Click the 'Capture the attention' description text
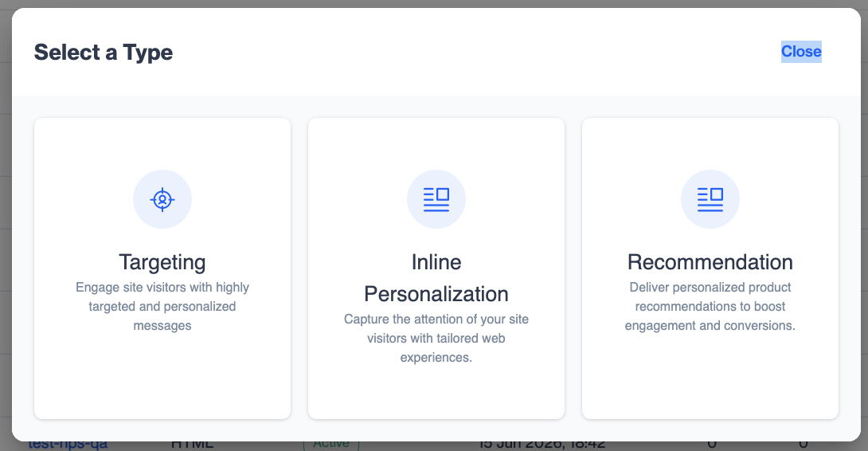Image resolution: width=868 pixels, height=451 pixels. click(x=436, y=339)
